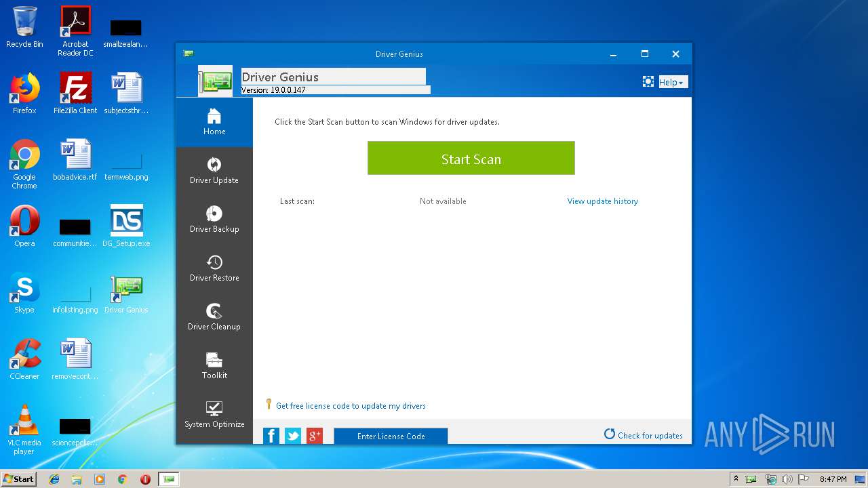Select the Google Chrome desktop icon

click(24, 164)
